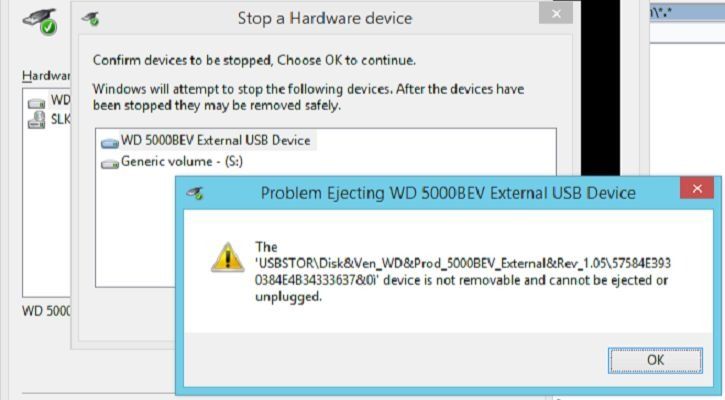725x400 pixels.
Task: Click the Stop a Hardware device title text
Action: point(325,18)
